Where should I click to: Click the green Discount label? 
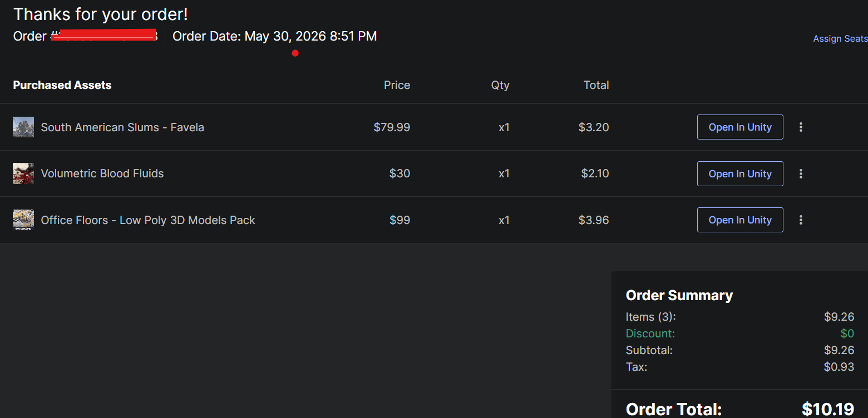tap(650, 334)
